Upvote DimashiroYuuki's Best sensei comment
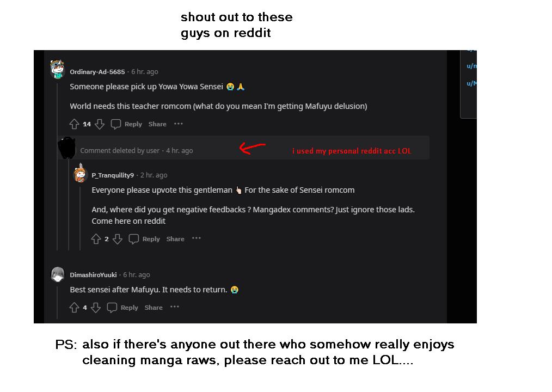Image resolution: width=552 pixels, height=392 pixels. pos(74,308)
